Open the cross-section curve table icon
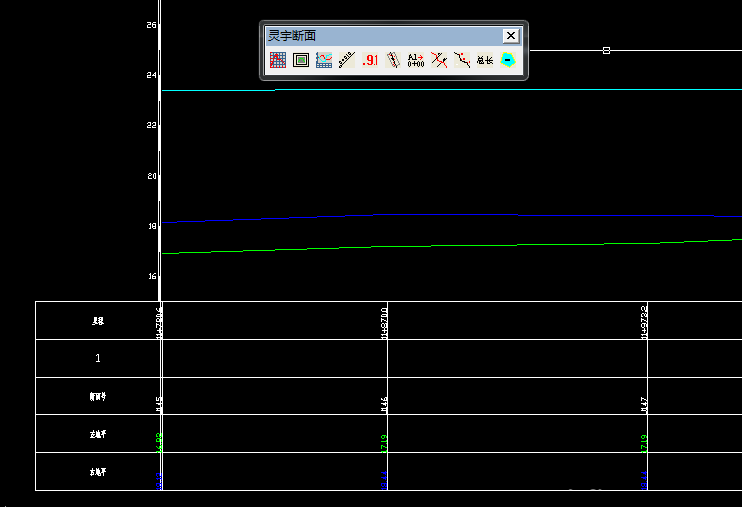Image resolution: width=742 pixels, height=507 pixels. point(324,60)
